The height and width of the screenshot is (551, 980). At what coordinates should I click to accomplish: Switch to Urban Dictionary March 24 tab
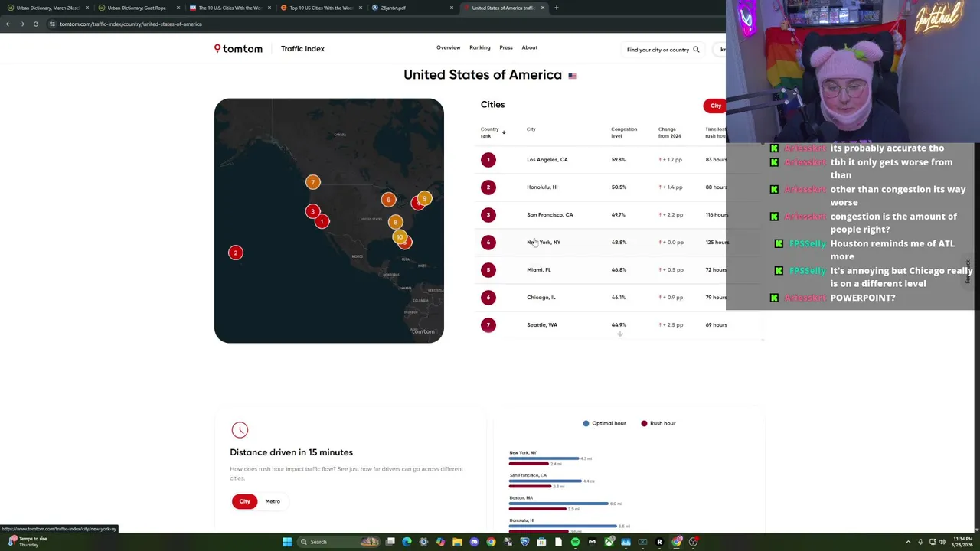(x=47, y=8)
